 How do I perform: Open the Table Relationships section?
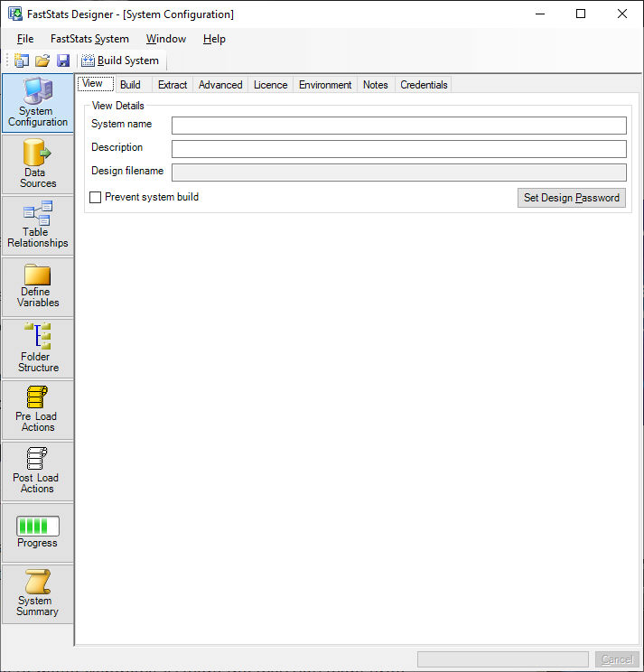[x=38, y=226]
